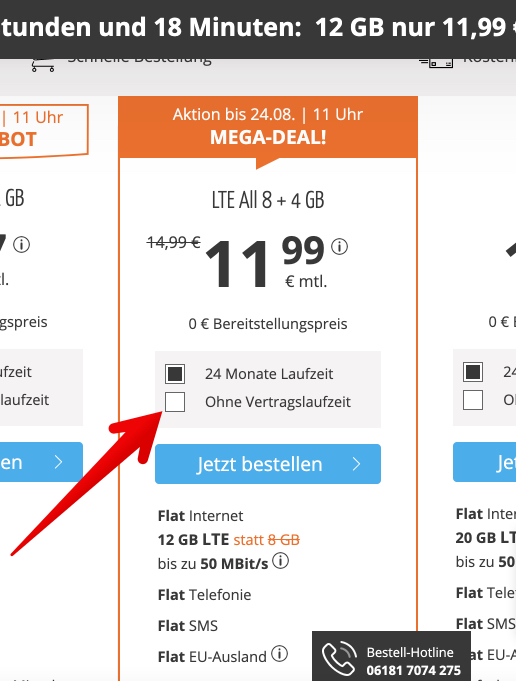Click the shopping cart icon at top

coord(43,65)
